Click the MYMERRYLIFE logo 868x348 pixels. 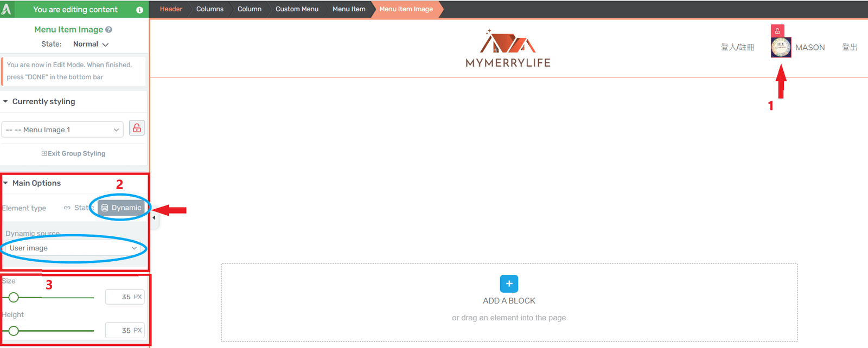[x=508, y=48]
